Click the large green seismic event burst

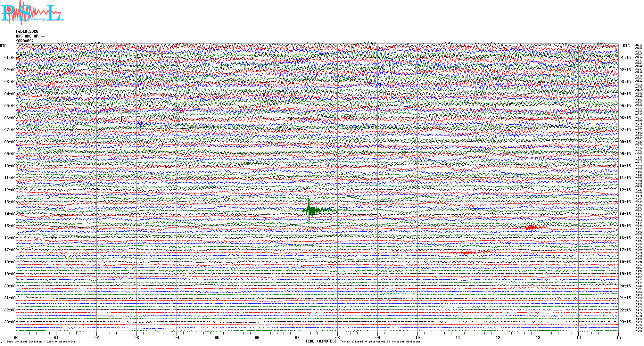[310, 210]
